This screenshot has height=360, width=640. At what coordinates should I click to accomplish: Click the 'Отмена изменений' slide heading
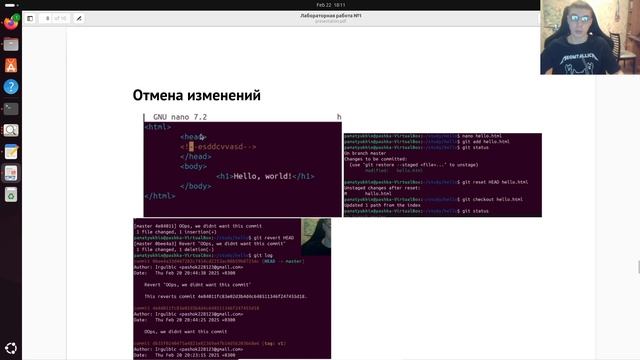(x=196, y=95)
